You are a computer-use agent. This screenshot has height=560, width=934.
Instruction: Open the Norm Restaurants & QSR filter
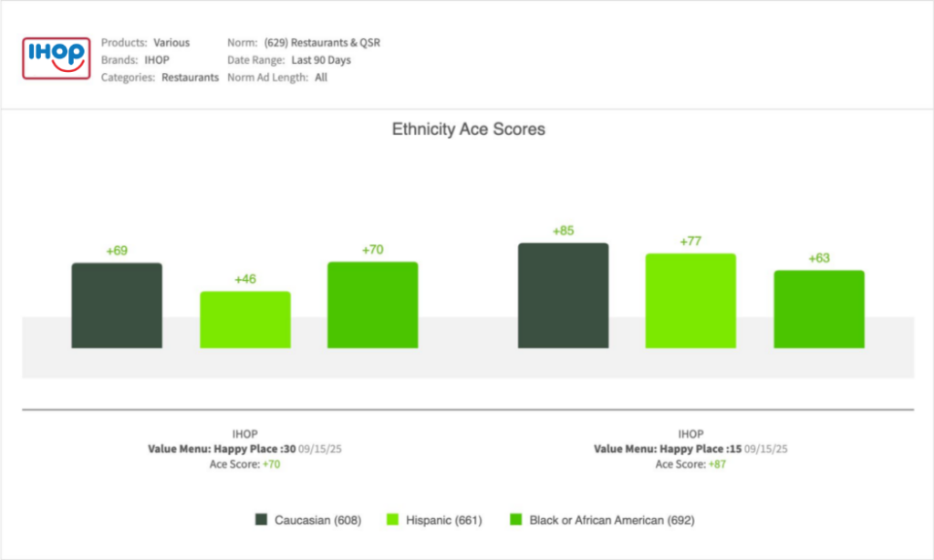[x=321, y=43]
